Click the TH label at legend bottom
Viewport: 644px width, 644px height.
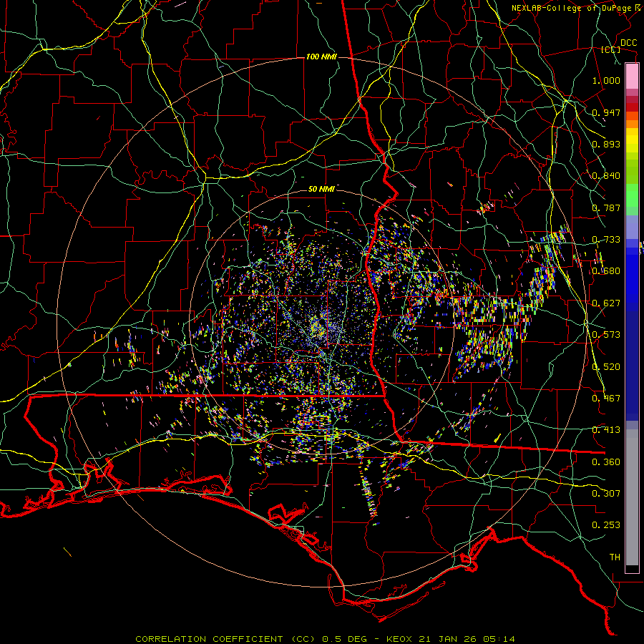[x=615, y=557]
